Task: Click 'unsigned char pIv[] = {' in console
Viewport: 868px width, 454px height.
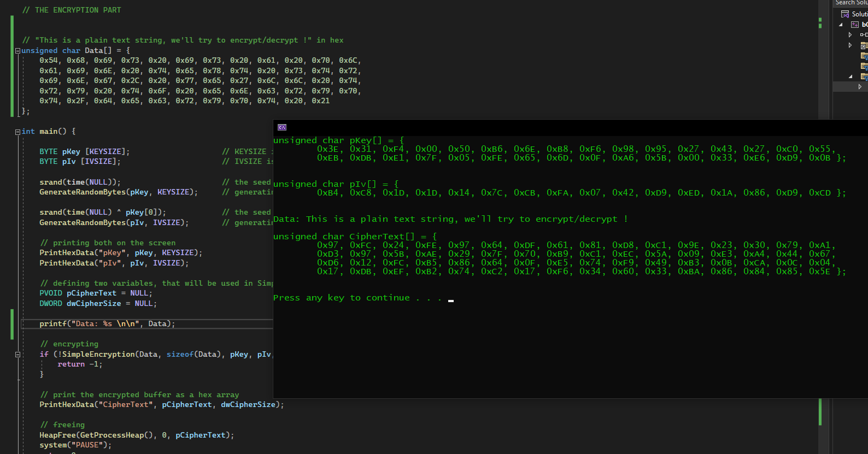Action: pyautogui.click(x=336, y=184)
